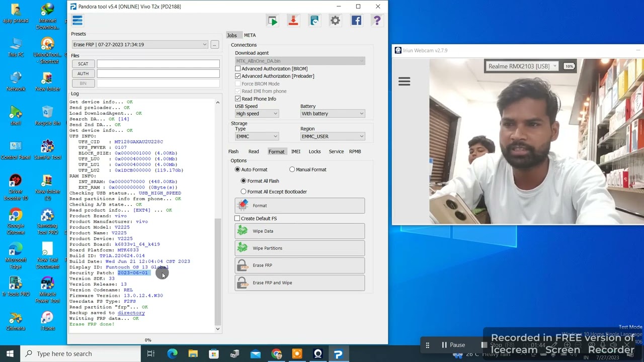The width and height of the screenshot is (644, 362).
Task: Open the Facebook icon in Pandora toolbar
Action: click(x=356, y=21)
